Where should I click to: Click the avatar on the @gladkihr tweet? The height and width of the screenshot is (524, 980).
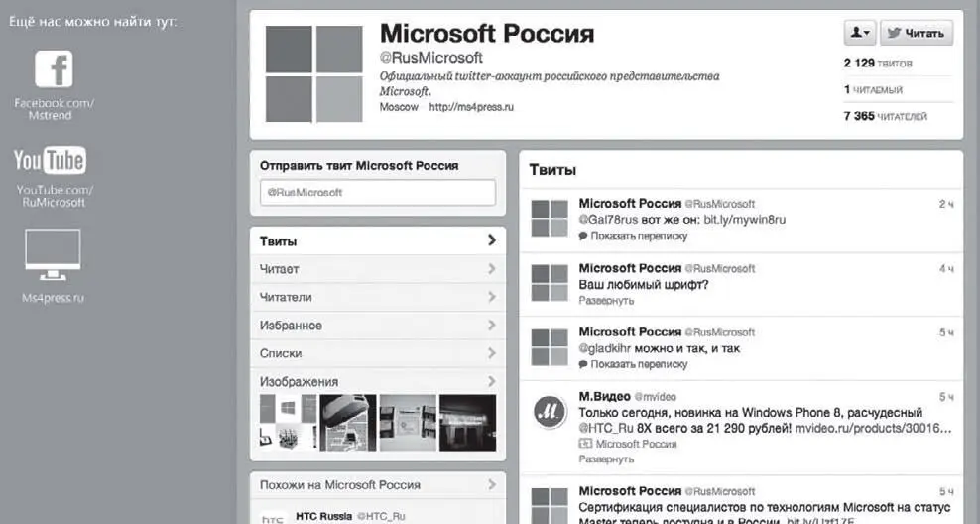[x=550, y=347]
